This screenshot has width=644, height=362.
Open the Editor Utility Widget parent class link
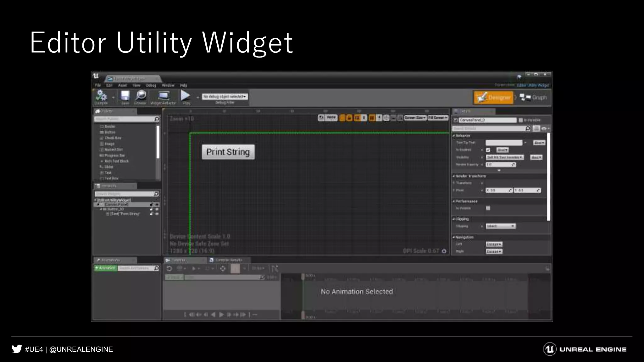click(x=533, y=85)
